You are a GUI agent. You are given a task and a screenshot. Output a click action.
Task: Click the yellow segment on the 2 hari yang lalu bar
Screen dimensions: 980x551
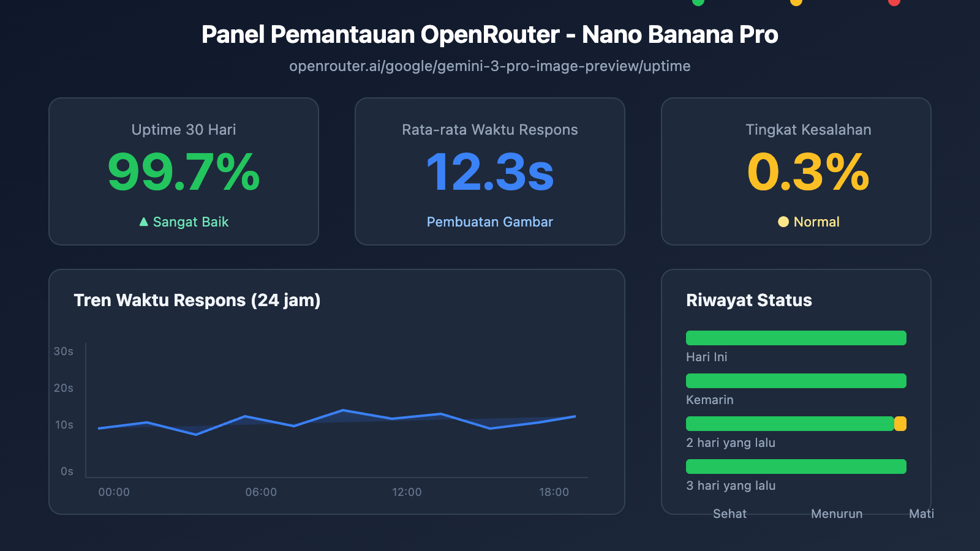[900, 423]
